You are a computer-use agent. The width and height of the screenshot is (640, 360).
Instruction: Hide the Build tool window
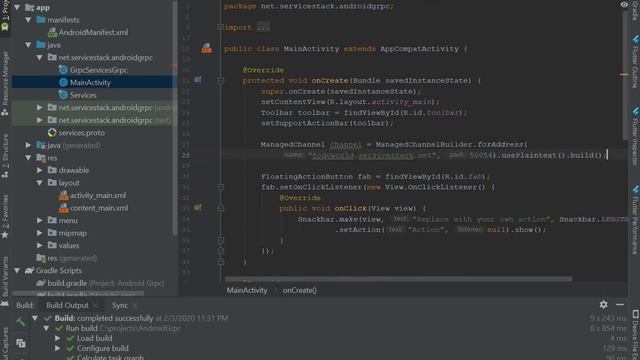point(620,304)
